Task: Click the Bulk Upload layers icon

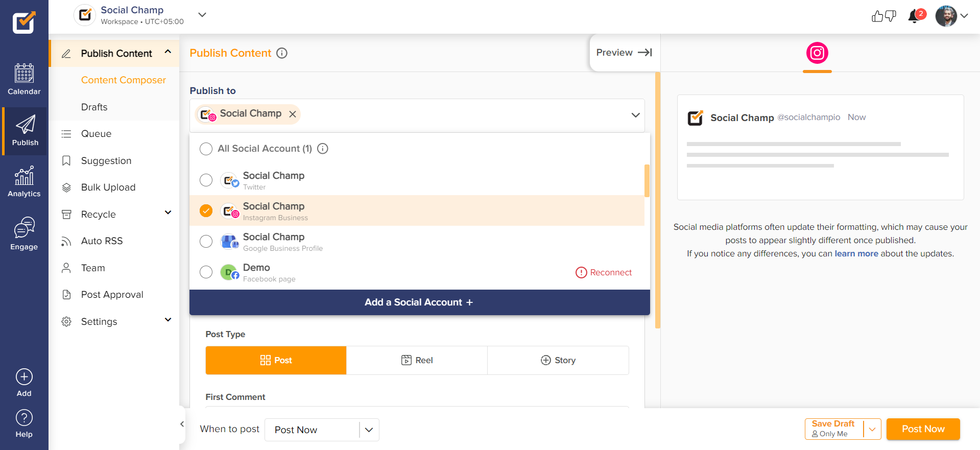Action: click(x=66, y=187)
